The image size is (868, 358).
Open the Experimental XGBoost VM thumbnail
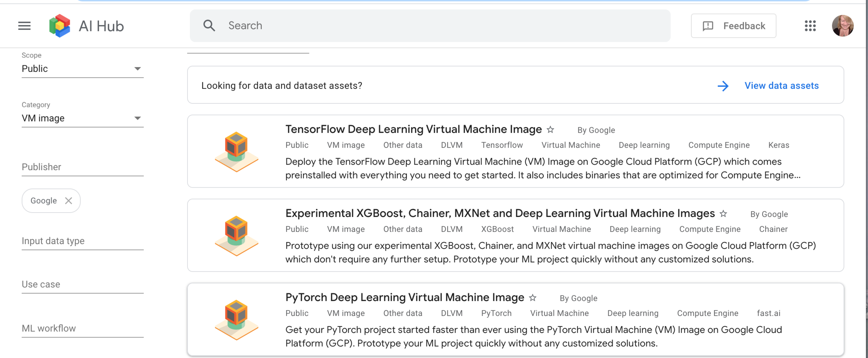click(236, 235)
